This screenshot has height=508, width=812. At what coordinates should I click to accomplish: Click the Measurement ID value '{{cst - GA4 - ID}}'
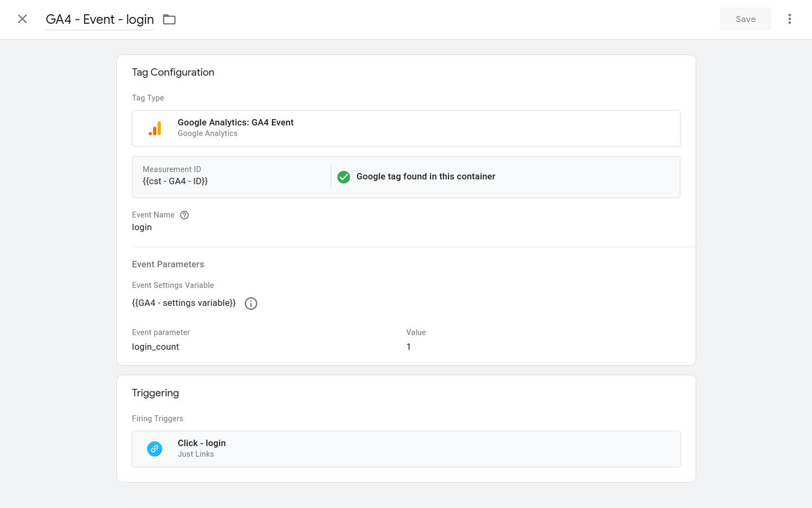(175, 181)
